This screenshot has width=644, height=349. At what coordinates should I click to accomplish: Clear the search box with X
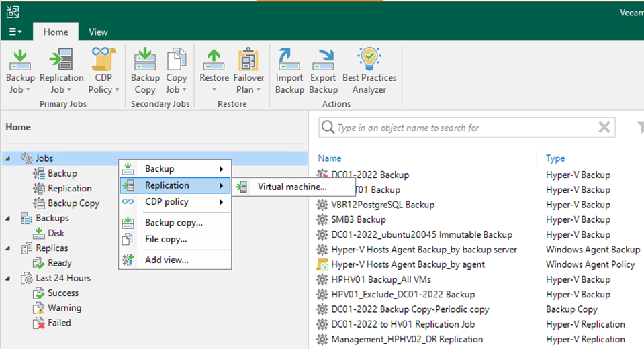[x=604, y=128]
